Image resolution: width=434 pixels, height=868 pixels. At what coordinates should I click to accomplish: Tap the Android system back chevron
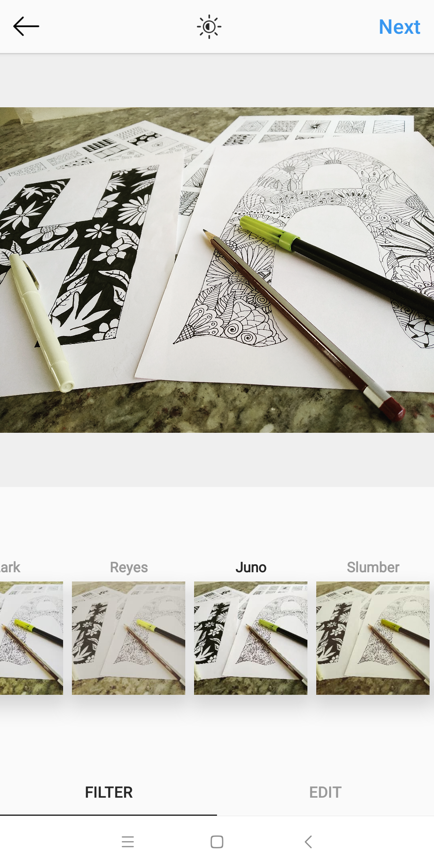[308, 841]
